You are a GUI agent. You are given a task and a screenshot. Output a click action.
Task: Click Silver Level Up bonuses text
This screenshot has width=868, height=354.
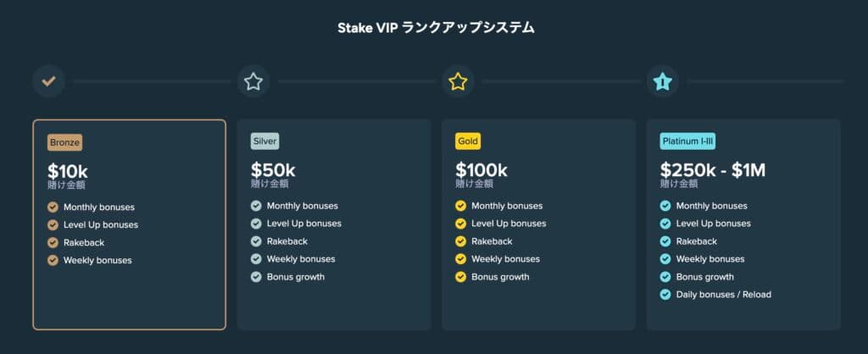303,224
